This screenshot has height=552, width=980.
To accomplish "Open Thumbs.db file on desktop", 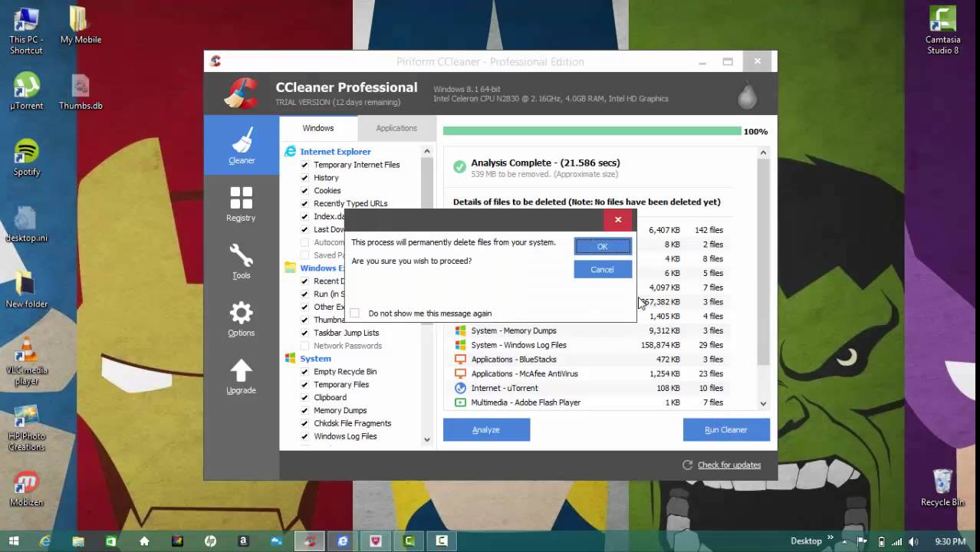I will pyautogui.click(x=81, y=91).
